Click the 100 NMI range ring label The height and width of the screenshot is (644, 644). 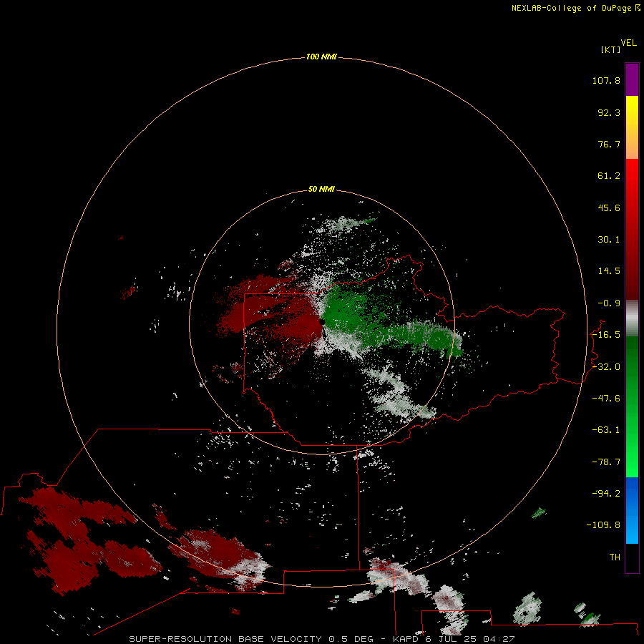point(321,57)
